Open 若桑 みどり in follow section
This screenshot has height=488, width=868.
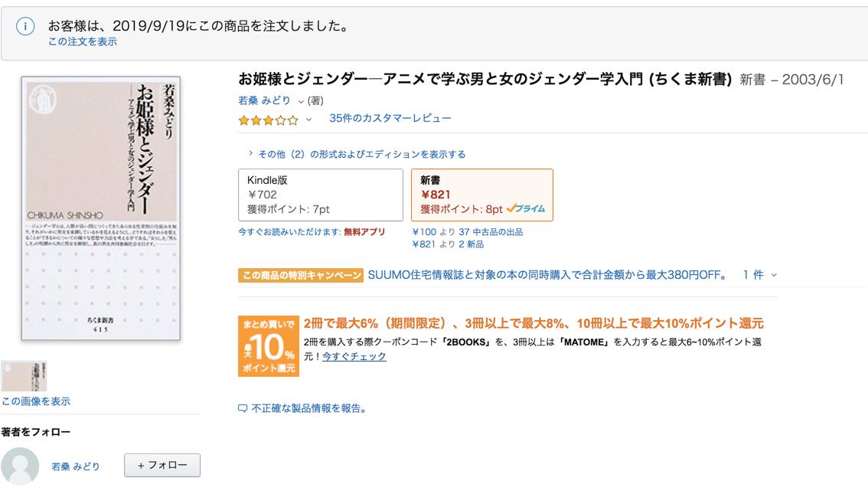[76, 467]
